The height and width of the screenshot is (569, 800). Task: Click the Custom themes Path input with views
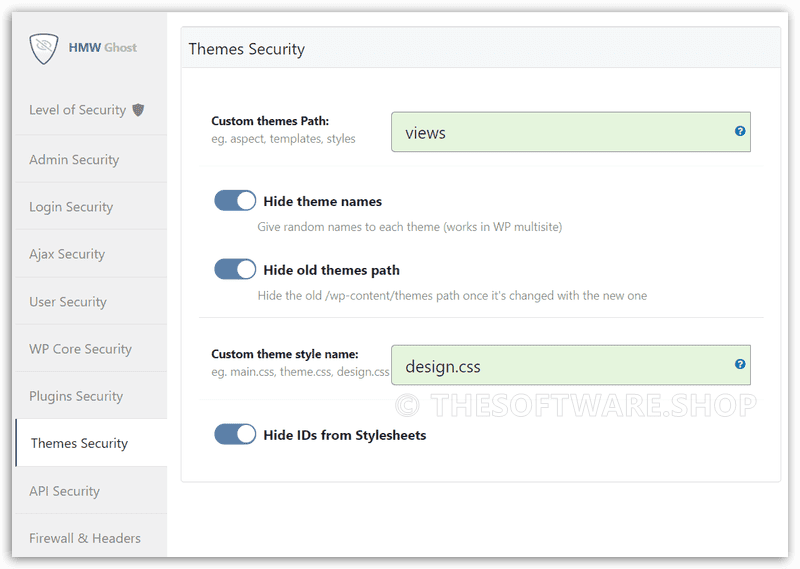[x=570, y=132]
